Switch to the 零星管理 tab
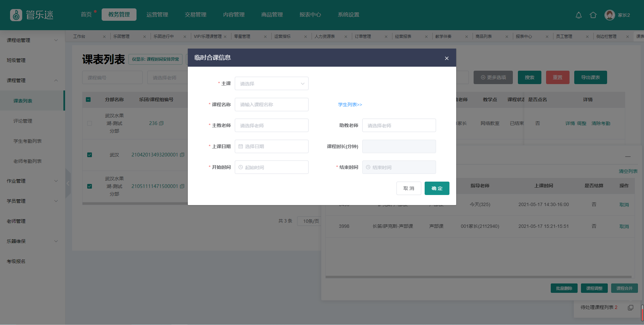Image resolution: width=644 pixels, height=325 pixels. pyautogui.click(x=242, y=37)
